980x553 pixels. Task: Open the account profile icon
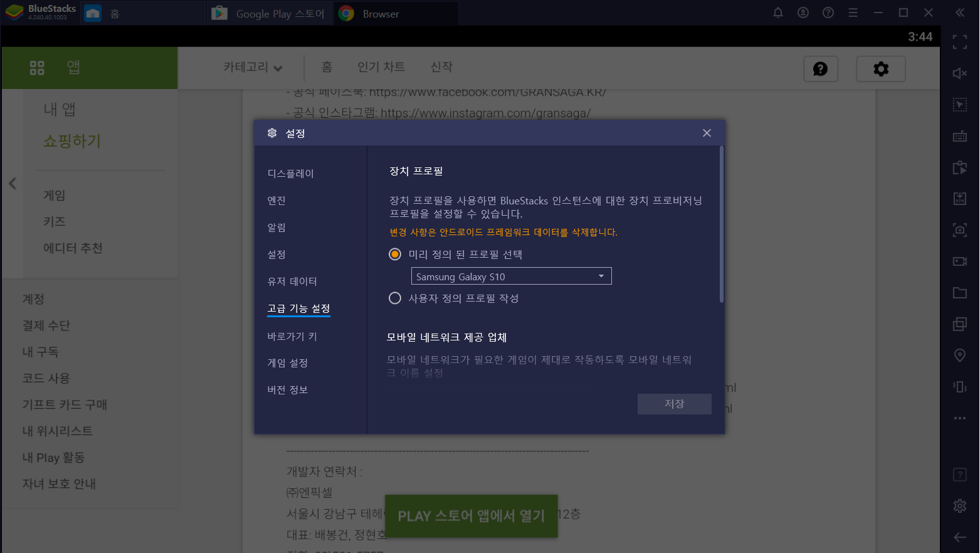tap(803, 13)
